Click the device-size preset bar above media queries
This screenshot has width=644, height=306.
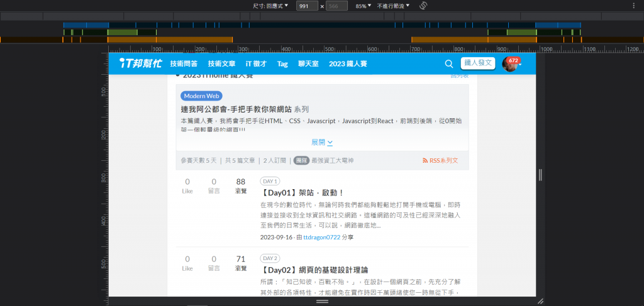[322, 16]
